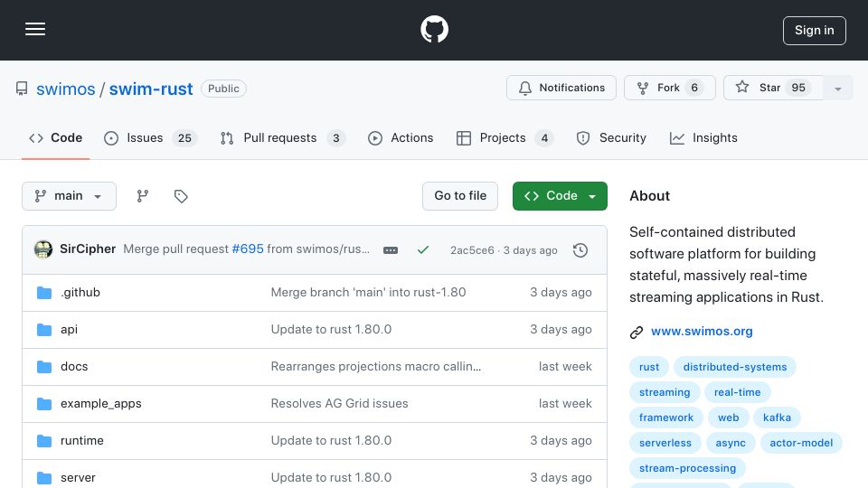This screenshot has height=488, width=868.
Task: View the commit check status checkmark
Action: coord(423,250)
